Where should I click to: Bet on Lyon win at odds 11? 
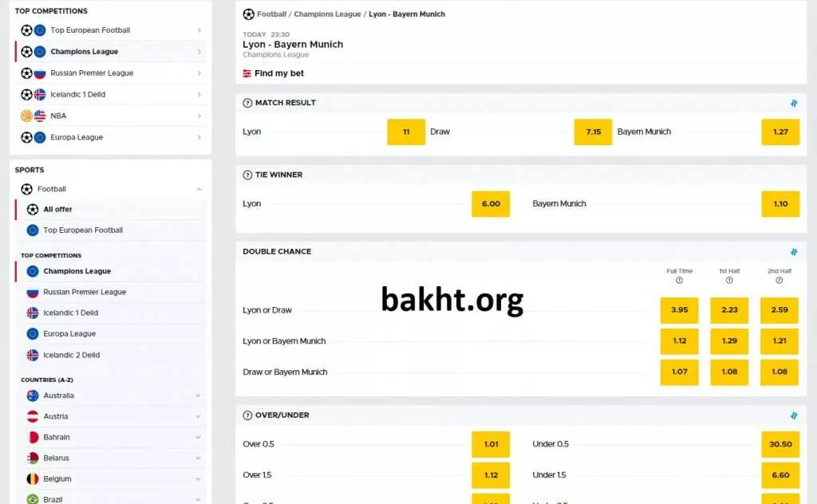pos(406,132)
